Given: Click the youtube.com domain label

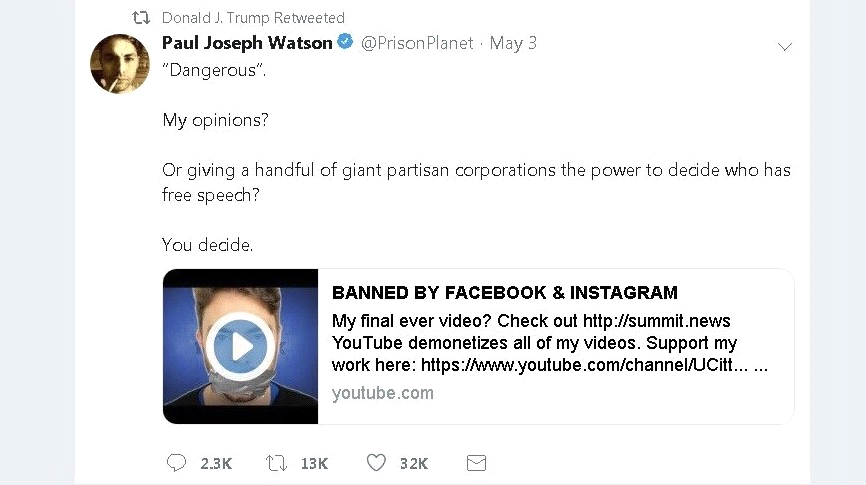Looking at the screenshot, I should pyautogui.click(x=383, y=393).
